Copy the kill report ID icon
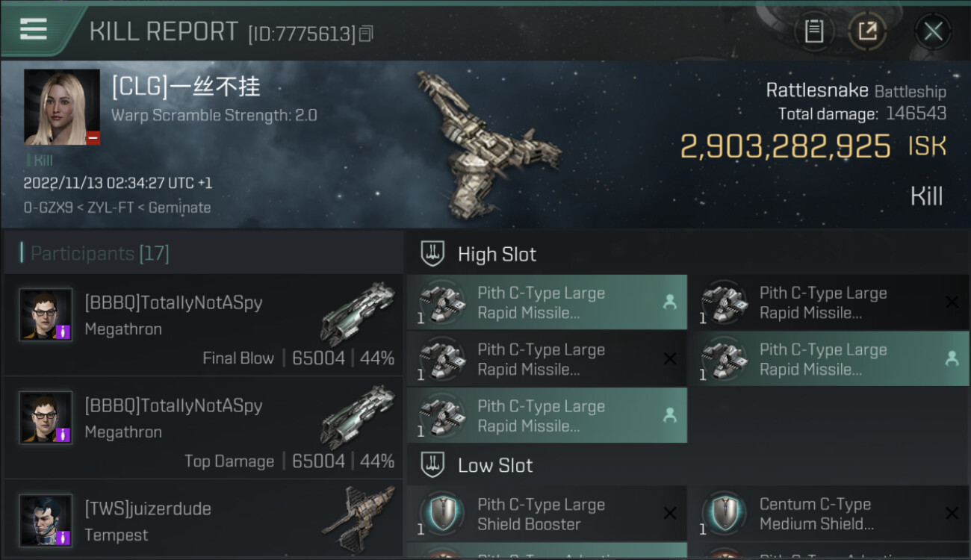971x560 pixels. coord(366,34)
